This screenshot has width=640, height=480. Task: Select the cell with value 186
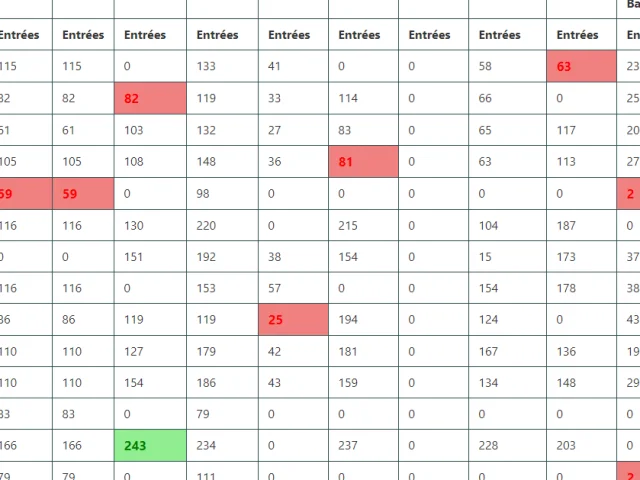pos(222,384)
